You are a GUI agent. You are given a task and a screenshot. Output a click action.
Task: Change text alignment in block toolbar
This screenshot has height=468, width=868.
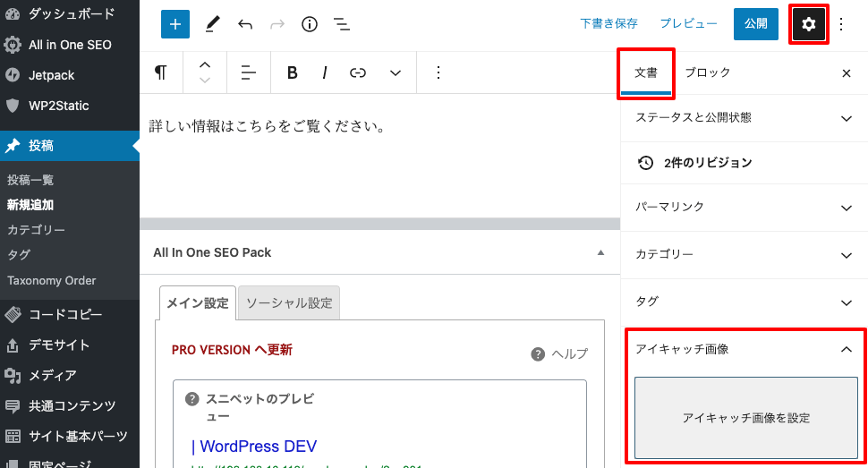(249, 73)
